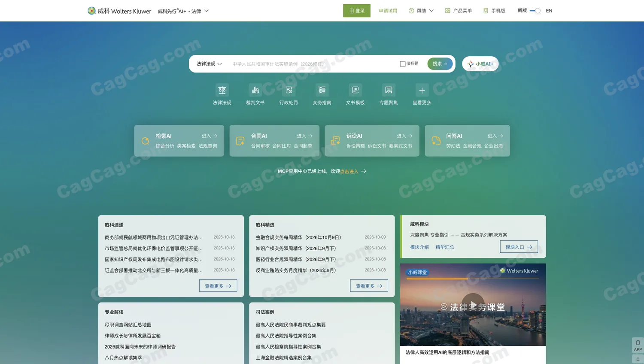
Task: Open the 检索AI card icon
Action: [x=146, y=141]
